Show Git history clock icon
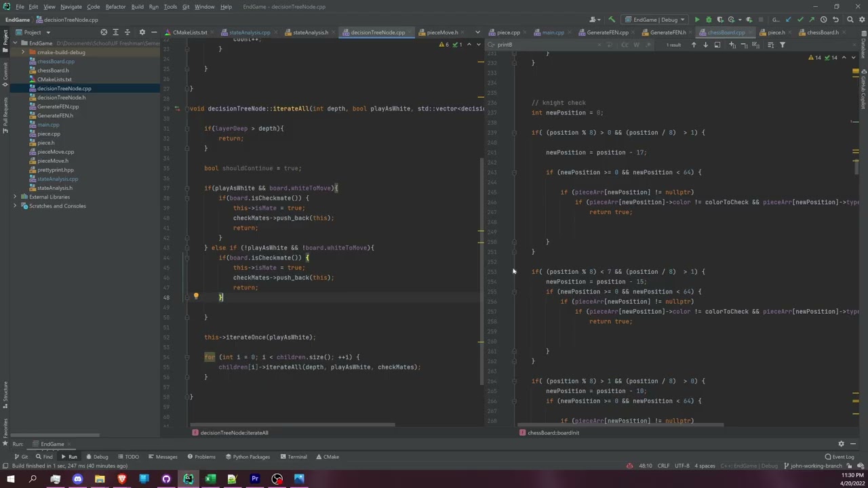The height and width of the screenshot is (488, 868). click(824, 20)
